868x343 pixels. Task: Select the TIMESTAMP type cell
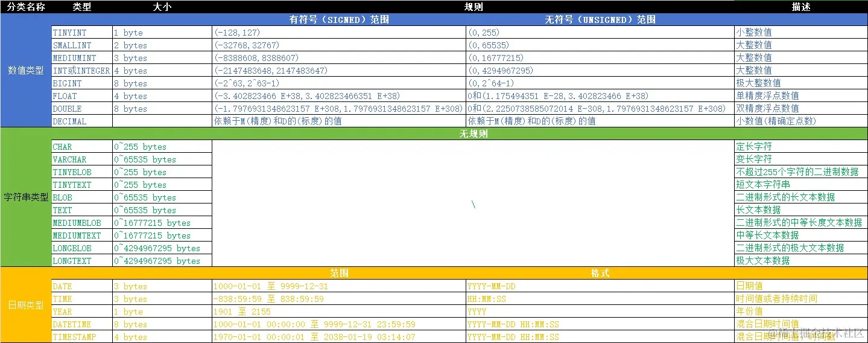[82, 336]
